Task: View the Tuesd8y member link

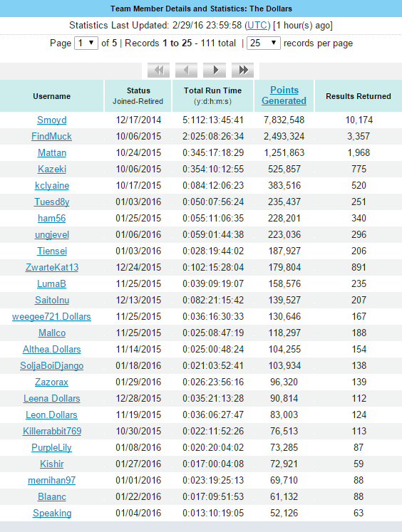Action: pyautogui.click(x=51, y=202)
